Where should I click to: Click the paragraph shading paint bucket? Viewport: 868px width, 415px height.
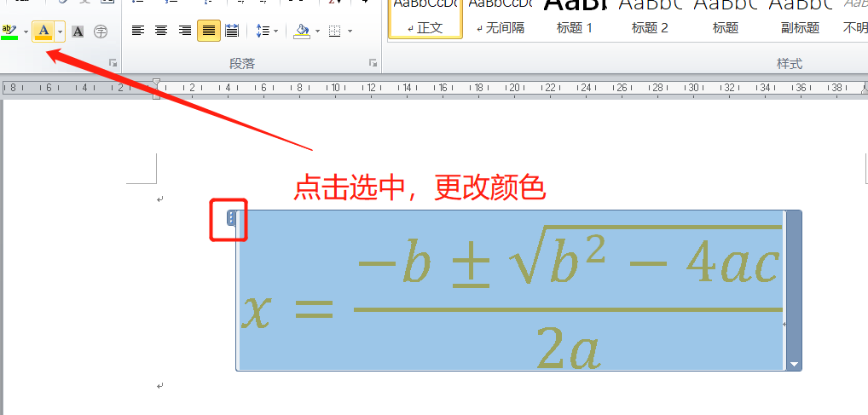(301, 31)
